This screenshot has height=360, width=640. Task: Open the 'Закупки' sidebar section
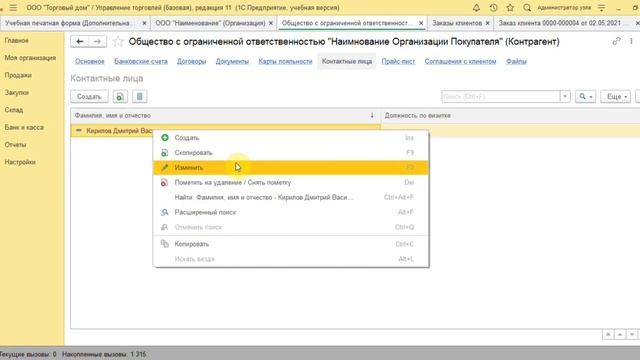17,93
